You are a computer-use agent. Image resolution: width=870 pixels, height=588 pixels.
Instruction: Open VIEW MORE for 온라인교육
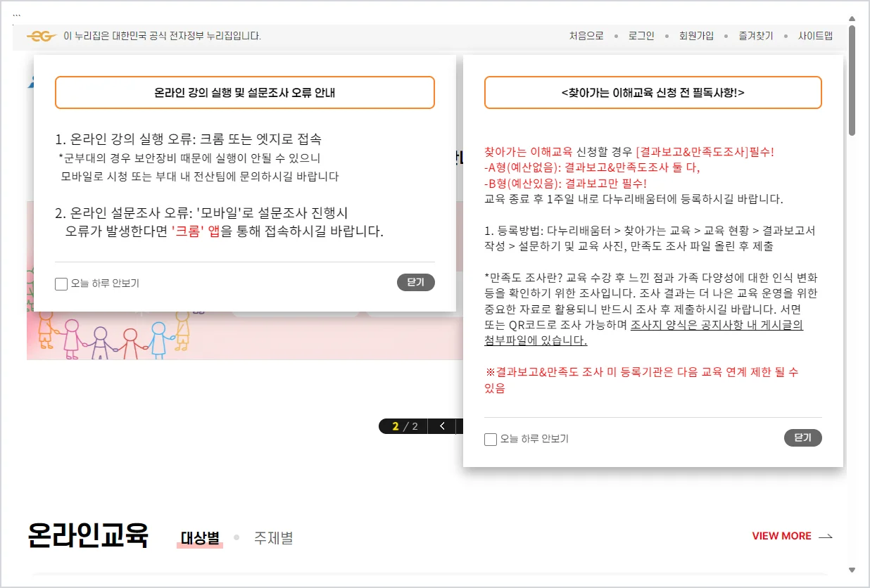pos(781,536)
